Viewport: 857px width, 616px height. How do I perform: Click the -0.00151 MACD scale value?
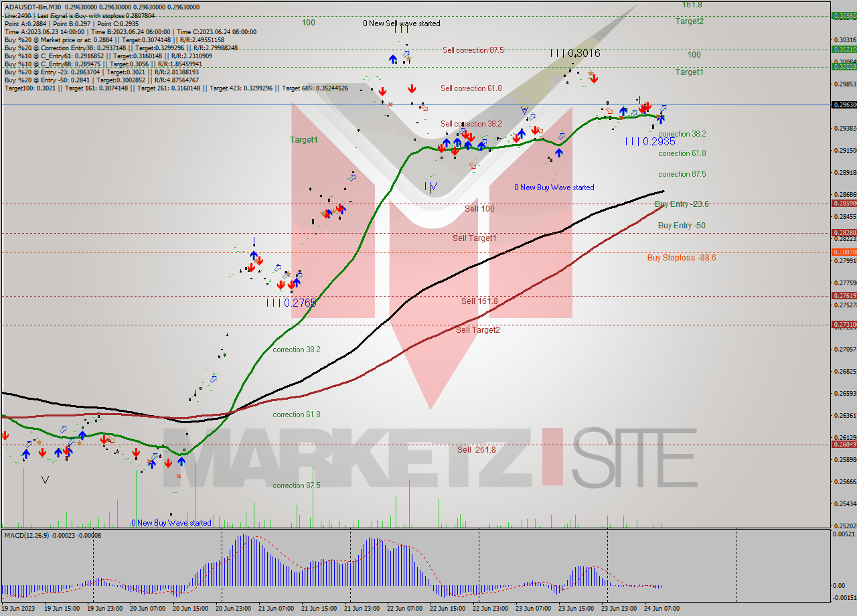(844, 597)
